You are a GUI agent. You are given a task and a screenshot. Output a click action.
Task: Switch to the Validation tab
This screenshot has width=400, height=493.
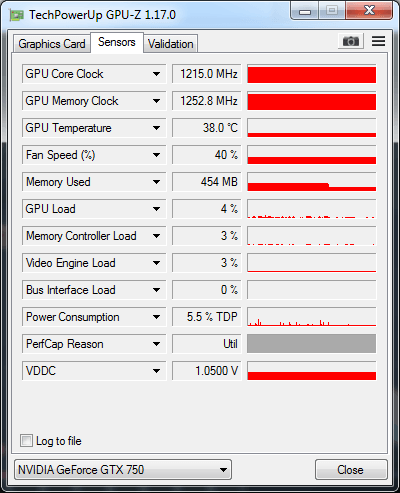tap(171, 44)
